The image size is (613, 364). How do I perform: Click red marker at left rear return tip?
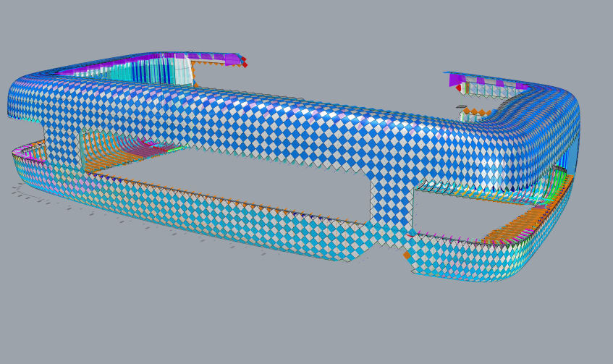(x=245, y=62)
